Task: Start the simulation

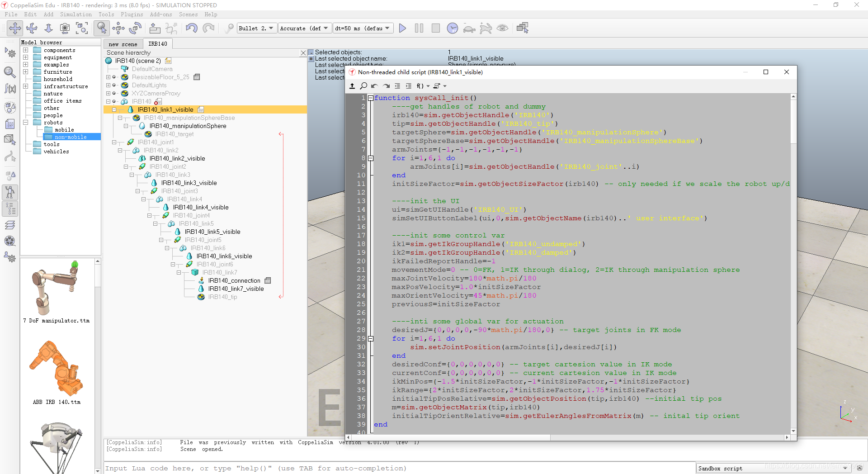Action: click(402, 28)
